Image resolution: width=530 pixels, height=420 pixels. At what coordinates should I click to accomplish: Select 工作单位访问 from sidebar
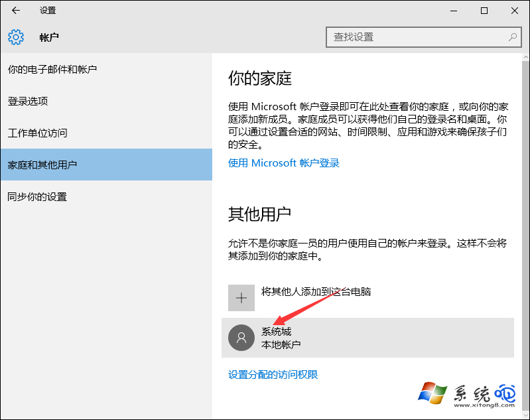(38, 133)
